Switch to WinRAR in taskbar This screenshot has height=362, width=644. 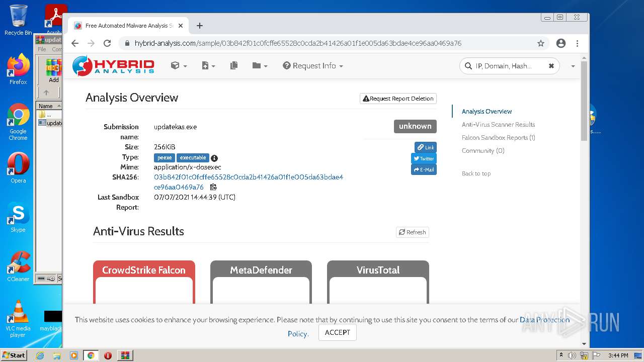point(125,355)
